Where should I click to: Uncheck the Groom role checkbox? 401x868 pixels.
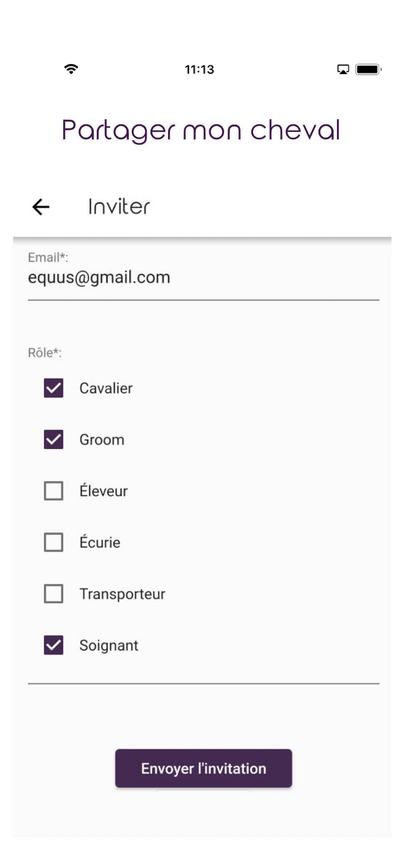[54, 439]
